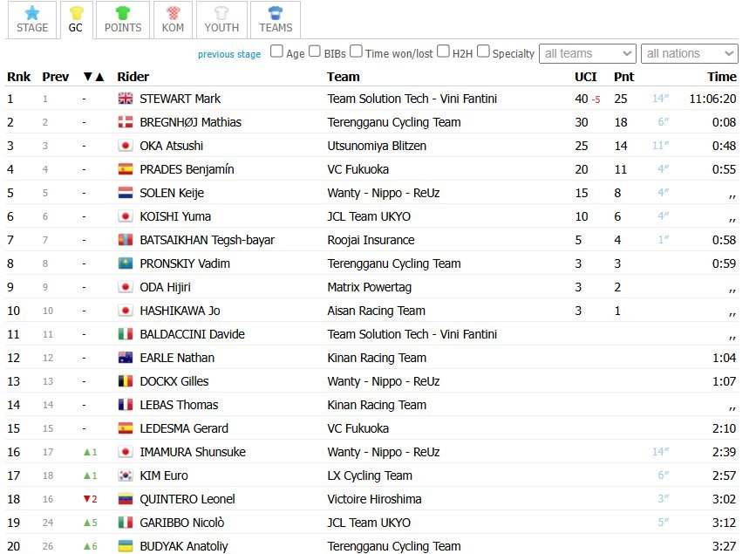Screen dimensions: 756x554
Task: Click the polka dot KOM jersey icon
Action: tap(173, 12)
